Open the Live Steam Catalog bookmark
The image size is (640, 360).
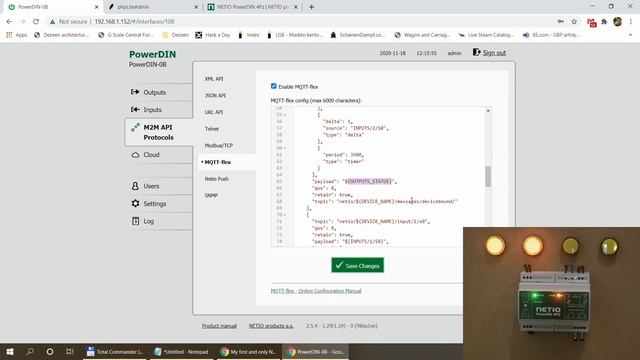[x=486, y=35]
